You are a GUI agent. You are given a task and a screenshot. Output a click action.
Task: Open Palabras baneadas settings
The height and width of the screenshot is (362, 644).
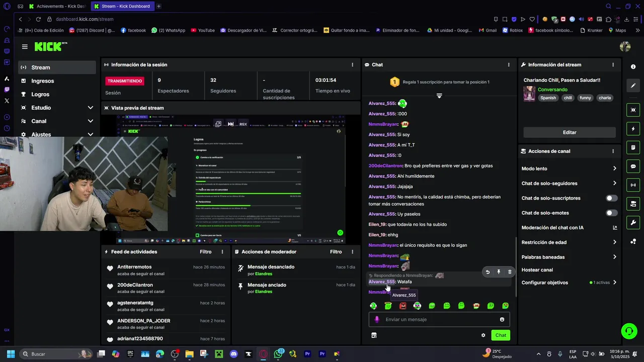coord(569,257)
